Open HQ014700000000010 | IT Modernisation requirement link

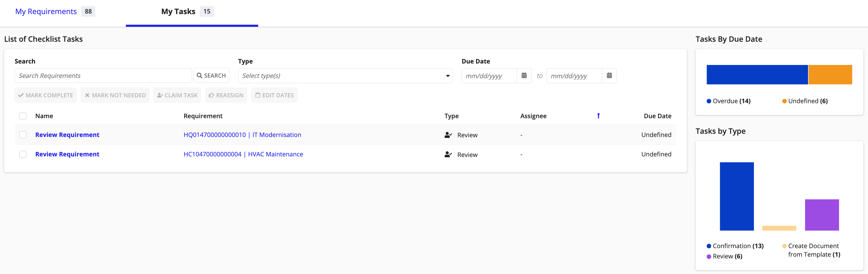tap(242, 135)
